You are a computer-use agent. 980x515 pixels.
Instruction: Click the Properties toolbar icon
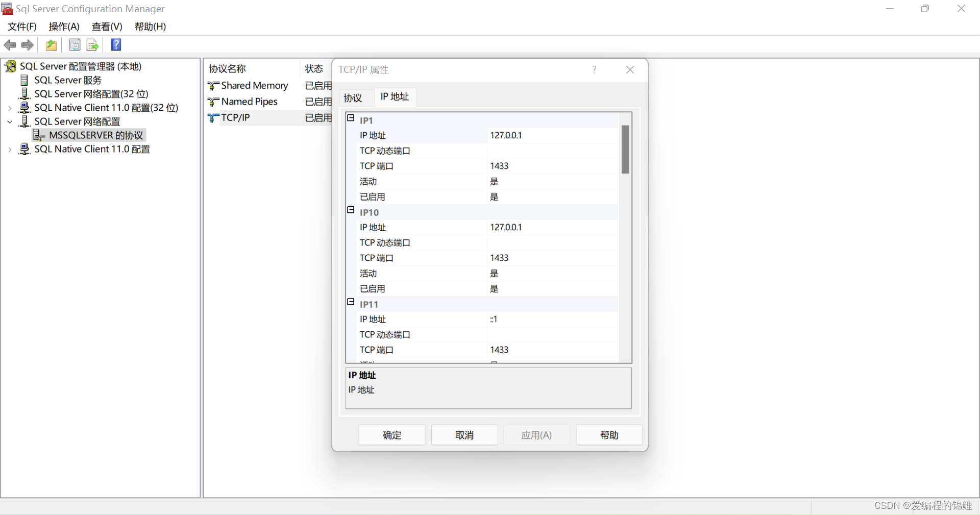[75, 45]
